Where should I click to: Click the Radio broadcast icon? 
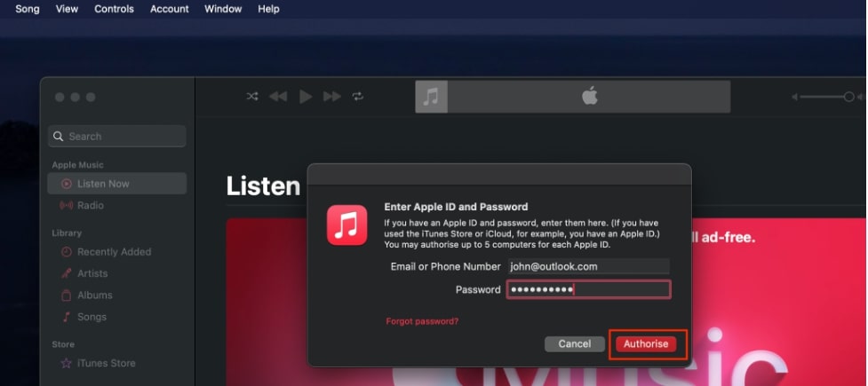pos(67,205)
